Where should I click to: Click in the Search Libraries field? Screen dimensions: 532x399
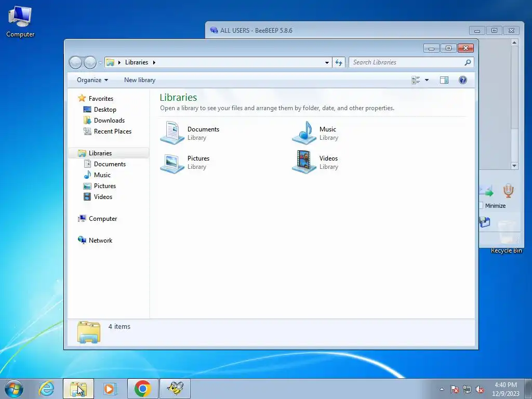coord(406,62)
